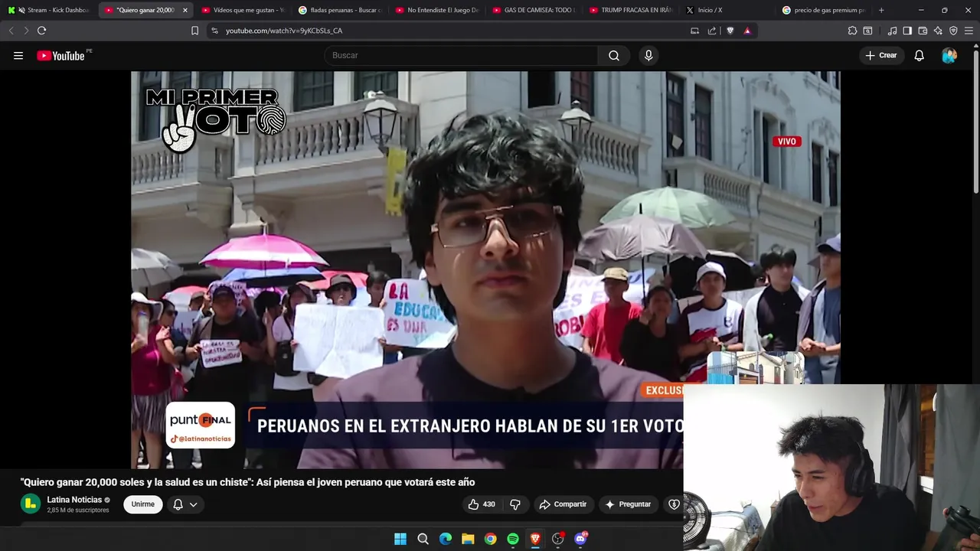Click the Brave browser taskbar icon
Screen dimensions: 980x551
tap(535, 539)
